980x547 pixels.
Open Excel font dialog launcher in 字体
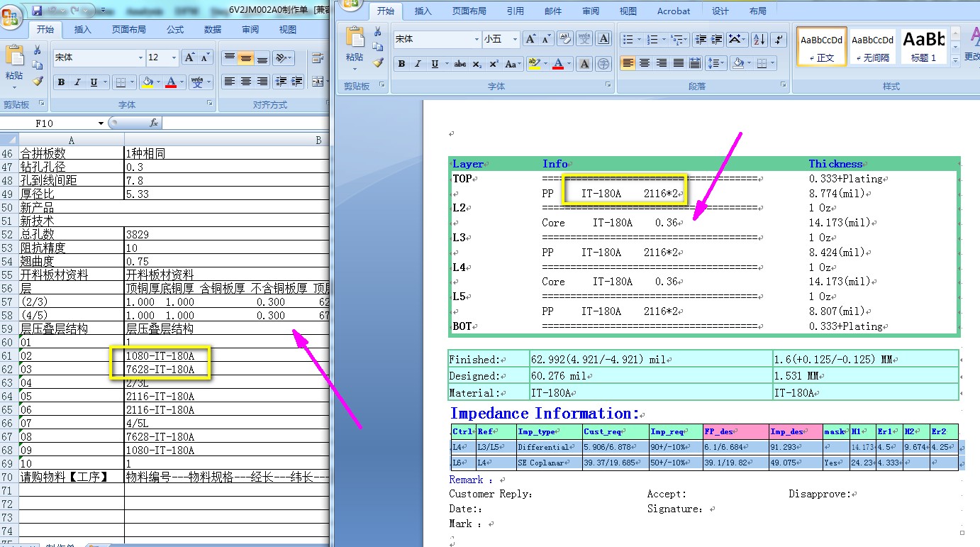click(209, 104)
